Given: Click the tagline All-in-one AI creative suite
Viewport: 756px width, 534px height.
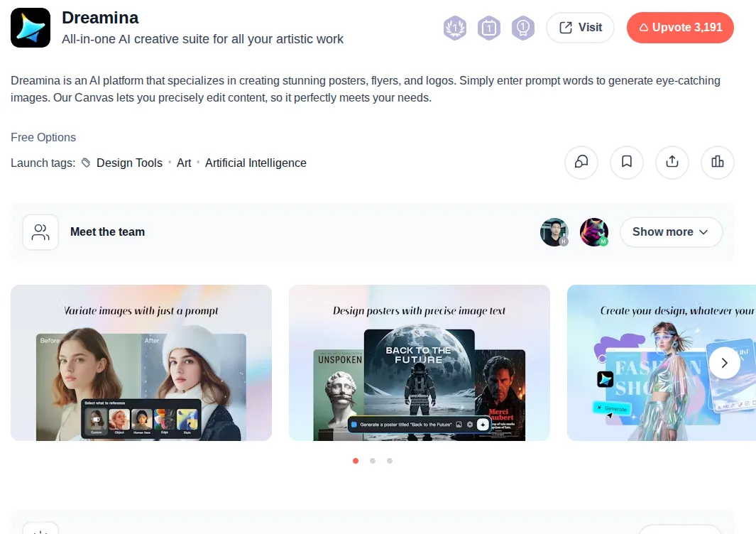Looking at the screenshot, I should [202, 39].
